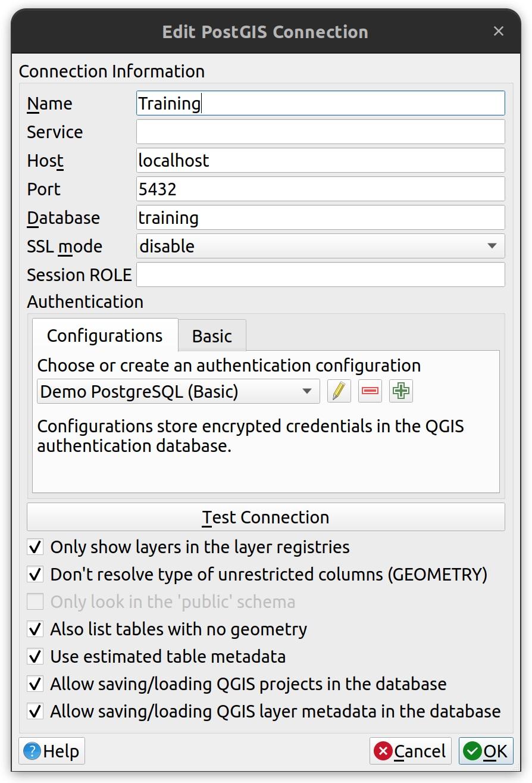Toggle Allow saving/loading QGIS layer metadata option
This screenshot has width=532, height=783.
click(36, 711)
